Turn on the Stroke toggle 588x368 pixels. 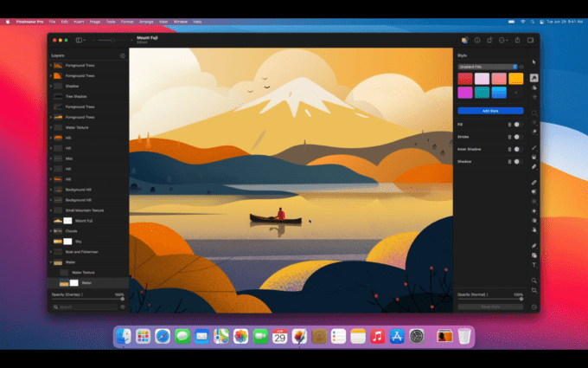pyautogui.click(x=517, y=136)
